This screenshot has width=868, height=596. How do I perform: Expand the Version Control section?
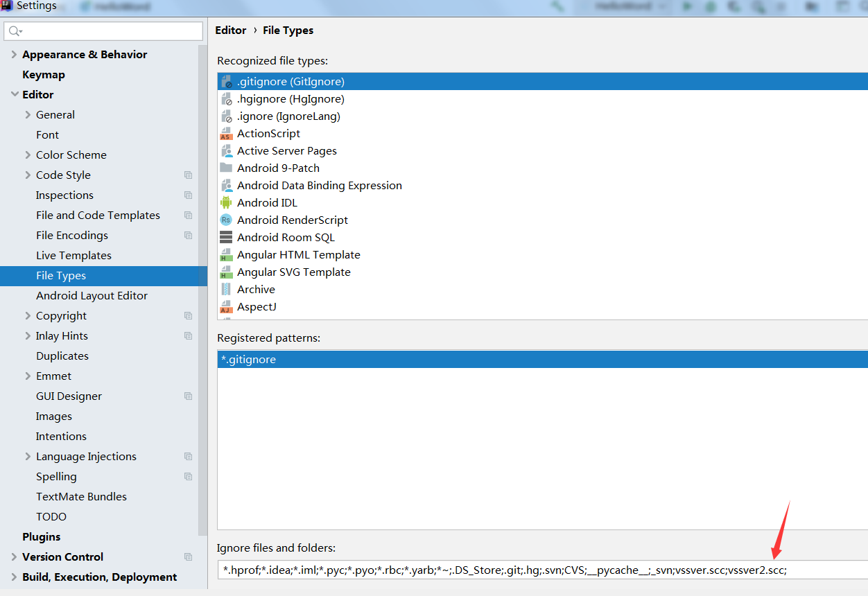point(14,557)
